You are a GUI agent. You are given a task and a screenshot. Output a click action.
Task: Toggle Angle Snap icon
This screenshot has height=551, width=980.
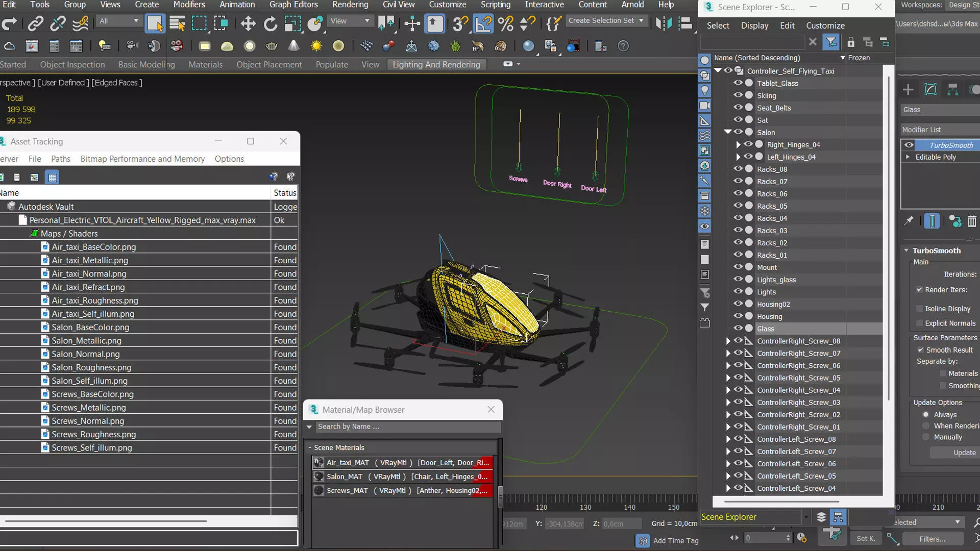coord(483,23)
